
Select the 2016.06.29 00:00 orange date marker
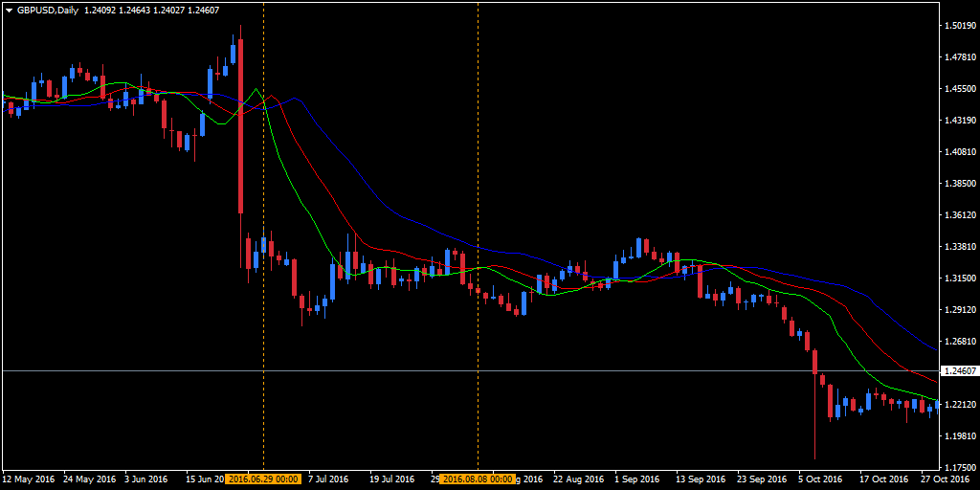coord(263,479)
